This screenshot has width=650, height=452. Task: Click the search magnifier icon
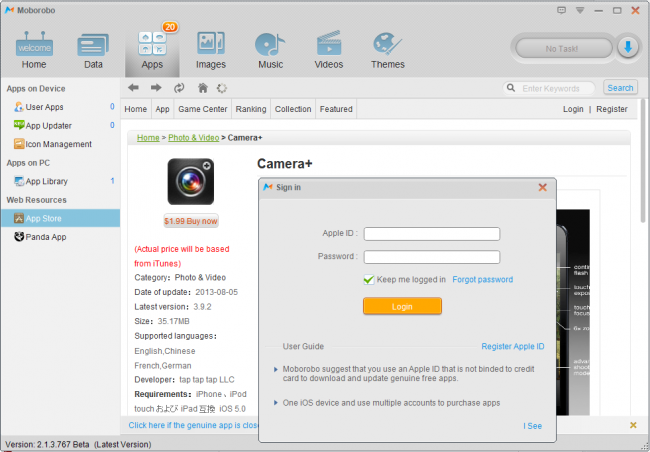click(511, 88)
